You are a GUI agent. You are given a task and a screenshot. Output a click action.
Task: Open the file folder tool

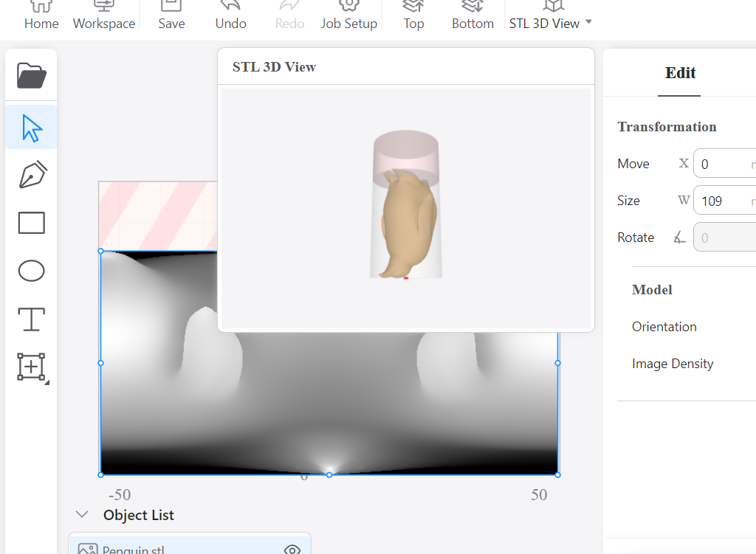coord(31,74)
